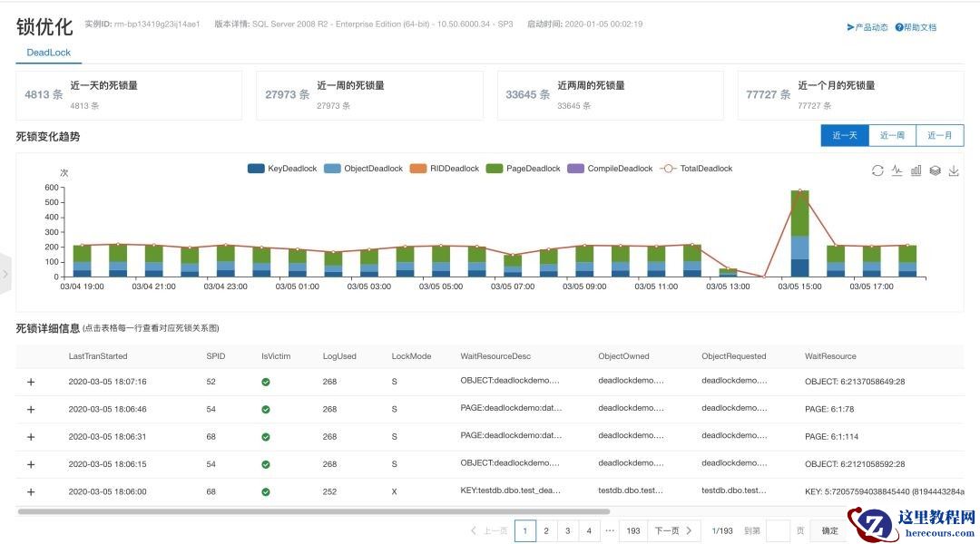Click the page jump input field
This screenshot has width=980, height=544.
pos(777,530)
